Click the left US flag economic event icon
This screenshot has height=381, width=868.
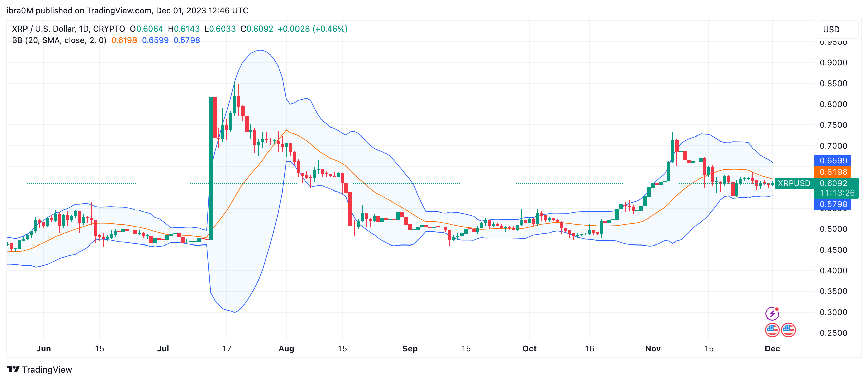772,330
